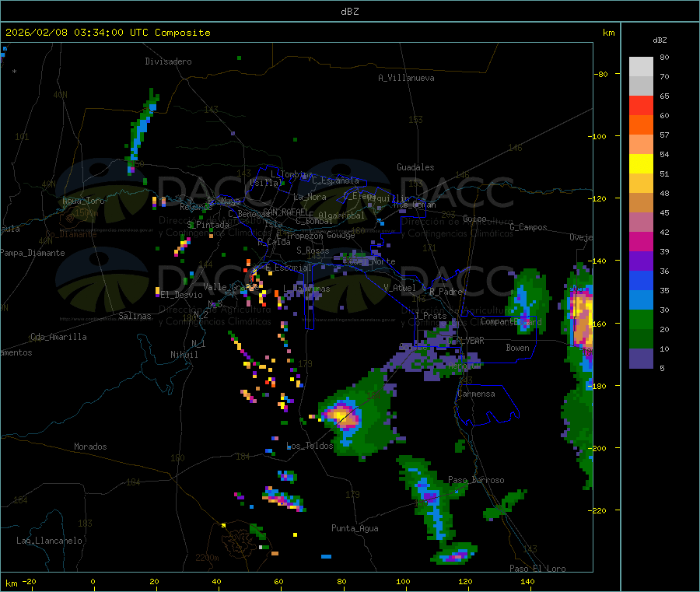Click the 65 dBZ gray legend swatch
This screenshot has height=592, width=700.
pos(641,86)
